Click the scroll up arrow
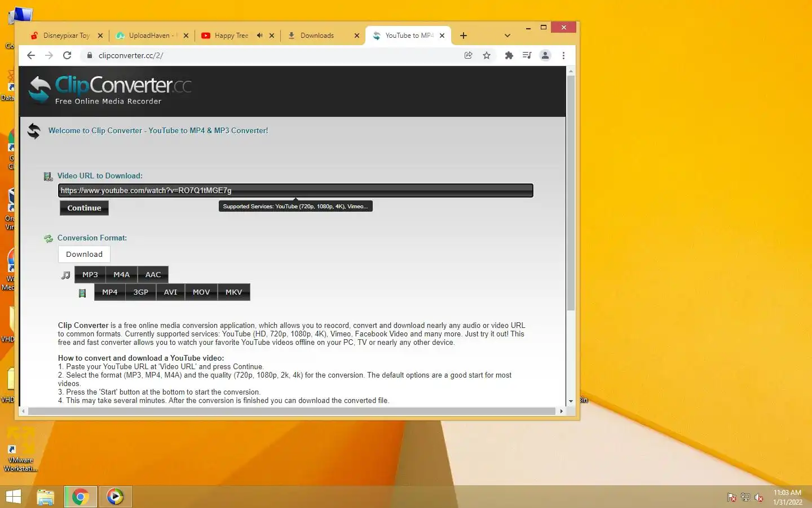812x508 pixels. 571,71
